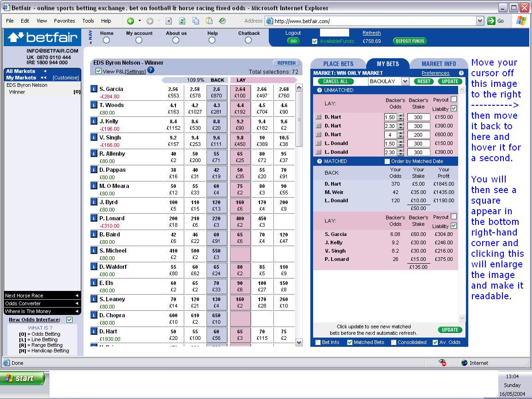Screen dimensions: 532x399
Task: Expand the Odds Converter panel
Action: pyautogui.click(x=42, y=303)
